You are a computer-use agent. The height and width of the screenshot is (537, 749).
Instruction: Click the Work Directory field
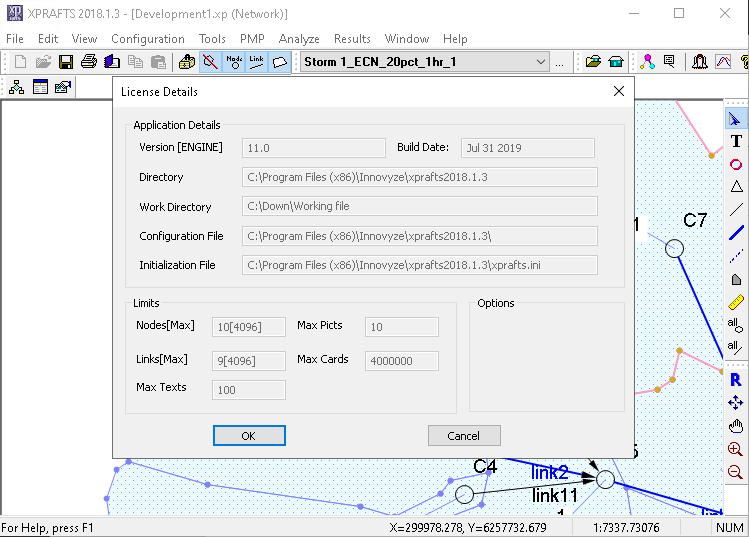[420, 207]
